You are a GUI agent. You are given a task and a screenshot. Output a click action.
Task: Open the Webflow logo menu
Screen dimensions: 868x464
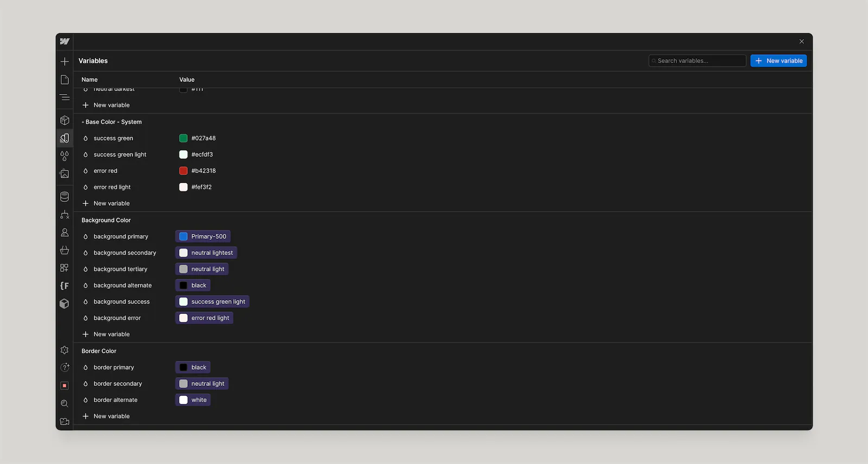tap(65, 41)
